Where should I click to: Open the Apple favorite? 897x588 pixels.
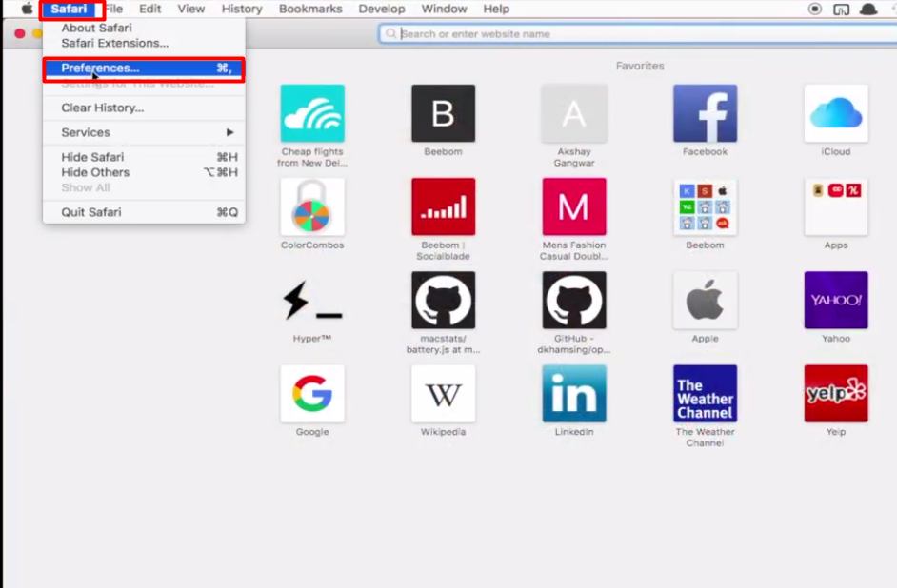[x=705, y=301]
